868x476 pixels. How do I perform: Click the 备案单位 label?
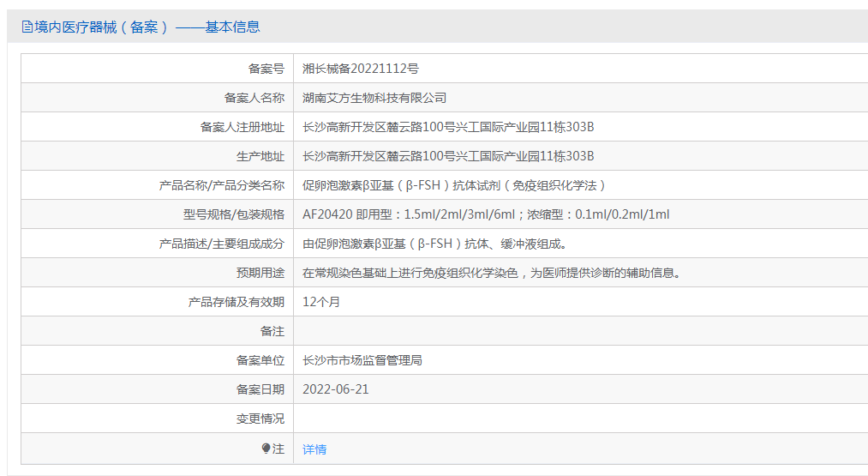tap(260, 361)
